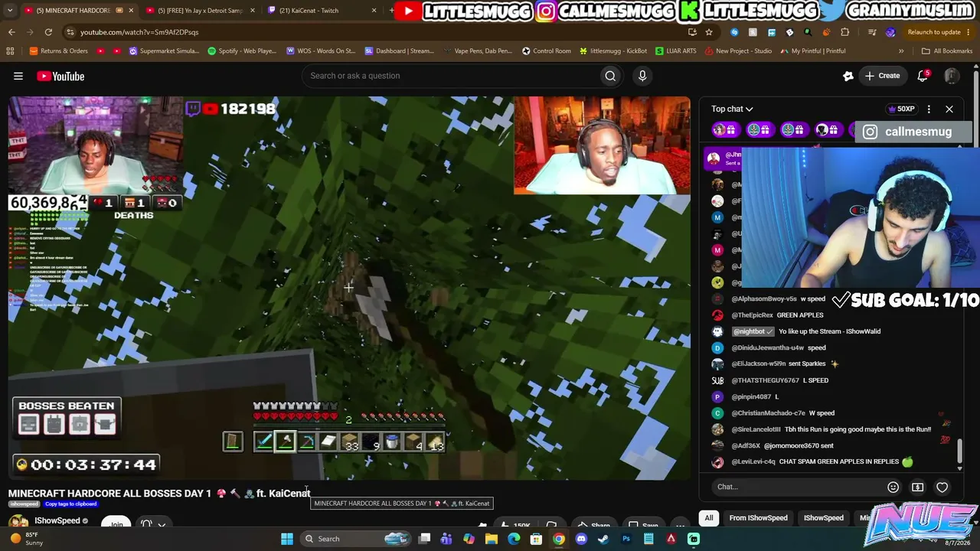Bookmark this page with the star
This screenshot has width=980, height=551.
(x=709, y=32)
